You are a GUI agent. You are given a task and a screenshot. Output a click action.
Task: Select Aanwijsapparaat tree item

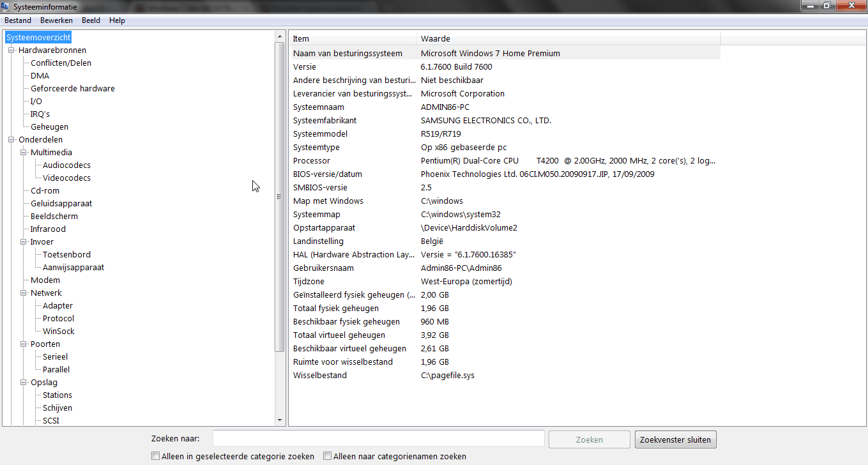(x=73, y=268)
